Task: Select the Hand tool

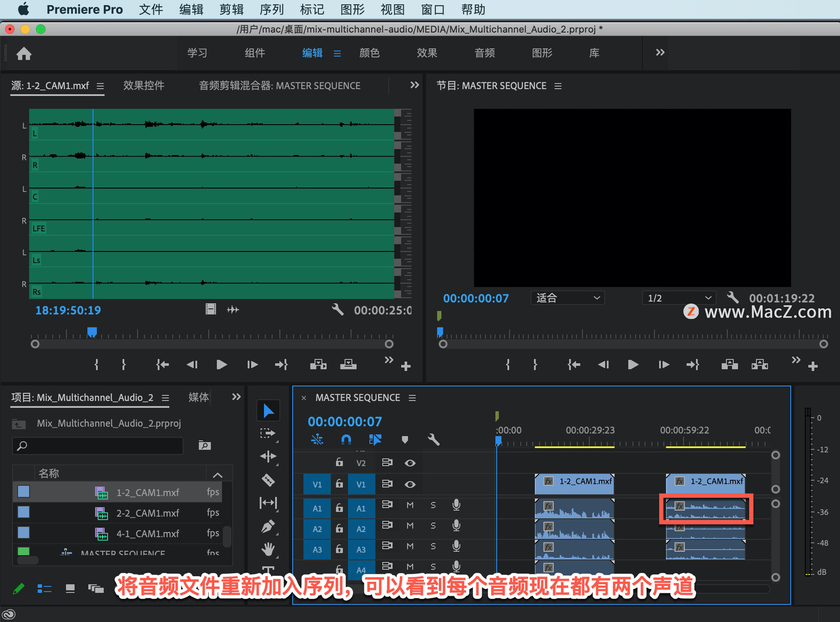Action: [x=268, y=549]
